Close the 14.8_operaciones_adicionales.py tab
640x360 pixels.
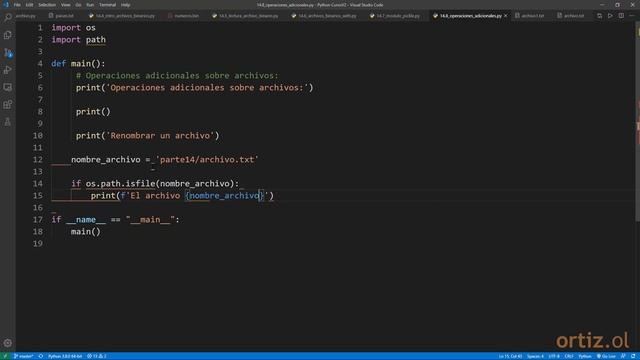pyautogui.click(x=506, y=16)
